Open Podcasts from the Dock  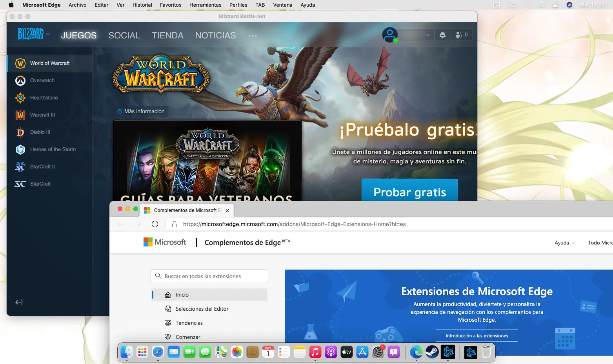(331, 352)
